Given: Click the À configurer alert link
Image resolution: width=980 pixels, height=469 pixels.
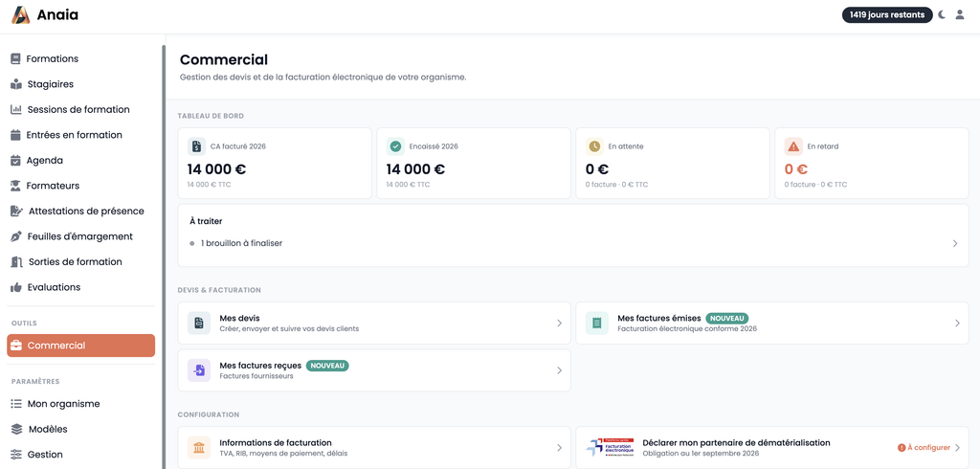Looking at the screenshot, I should pos(924,448).
